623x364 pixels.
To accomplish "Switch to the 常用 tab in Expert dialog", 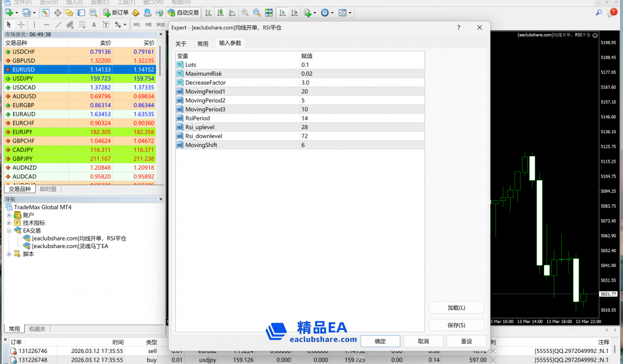I will 202,43.
